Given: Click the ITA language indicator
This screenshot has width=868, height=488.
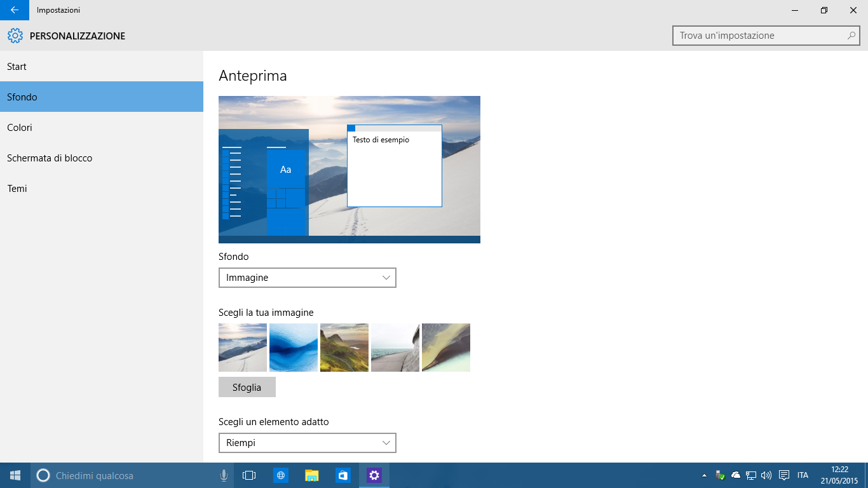Looking at the screenshot, I should point(803,475).
